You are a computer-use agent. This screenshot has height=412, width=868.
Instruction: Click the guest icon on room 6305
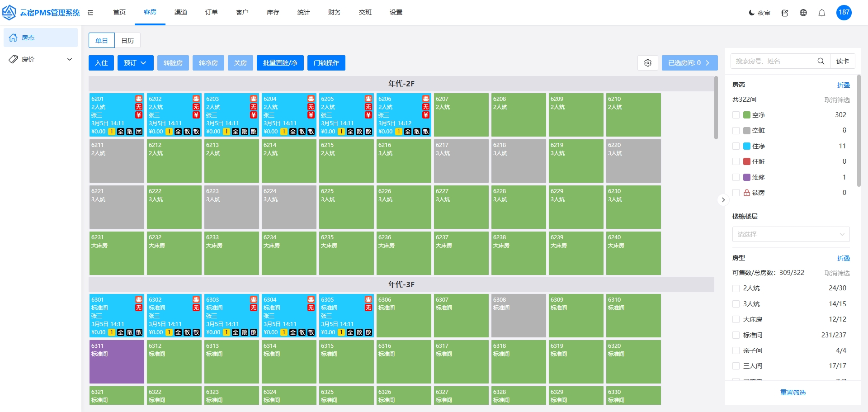click(368, 299)
